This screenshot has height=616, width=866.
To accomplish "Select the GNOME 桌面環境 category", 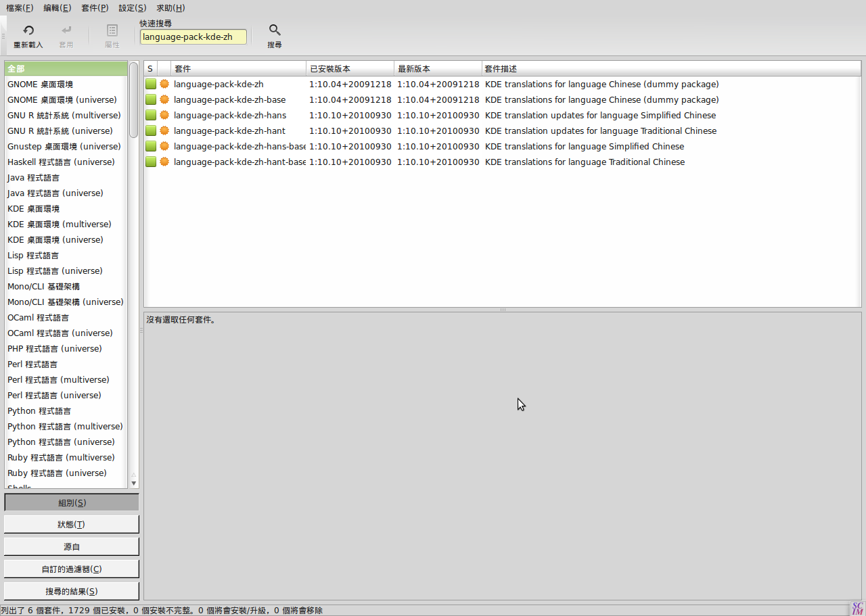I will point(66,85).
